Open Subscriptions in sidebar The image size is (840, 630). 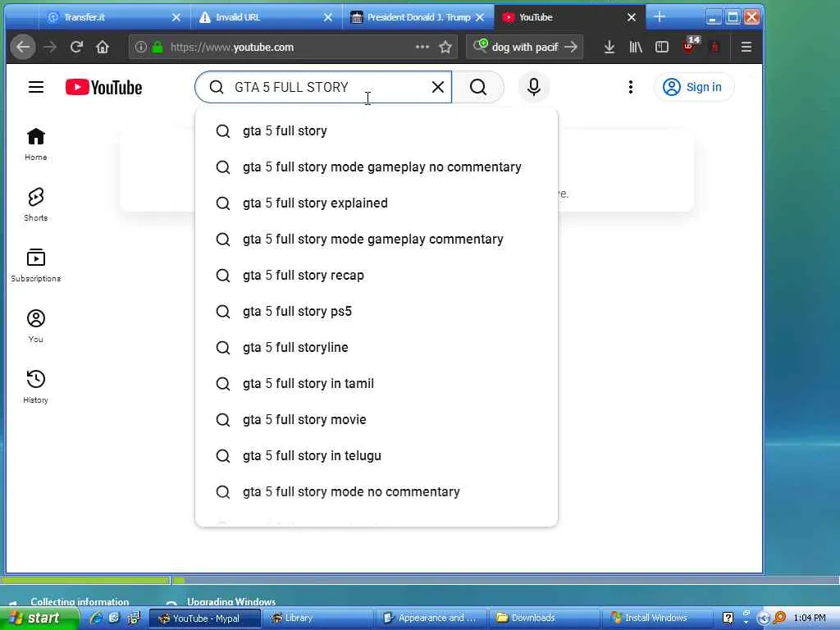[36, 265]
